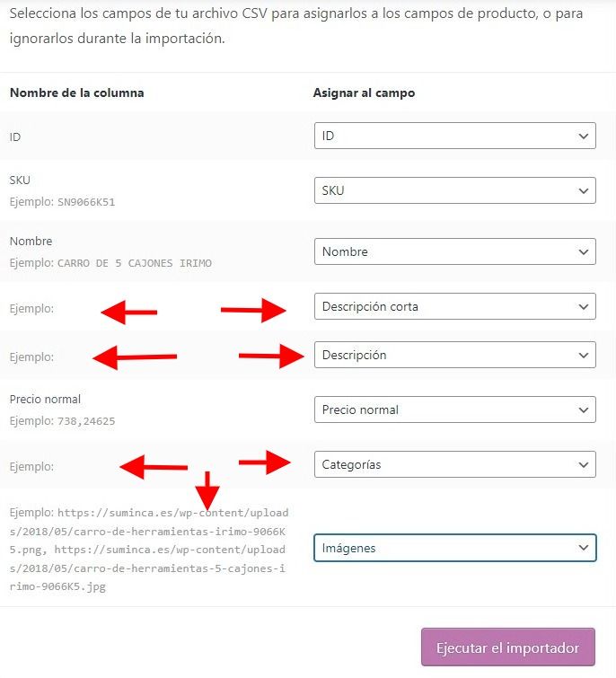616x678 pixels.
Task: Click the Ejecutar el importador button
Action: coord(508,647)
